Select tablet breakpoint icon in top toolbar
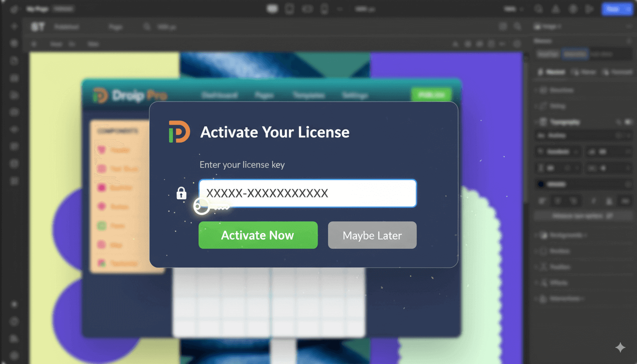 (x=290, y=9)
